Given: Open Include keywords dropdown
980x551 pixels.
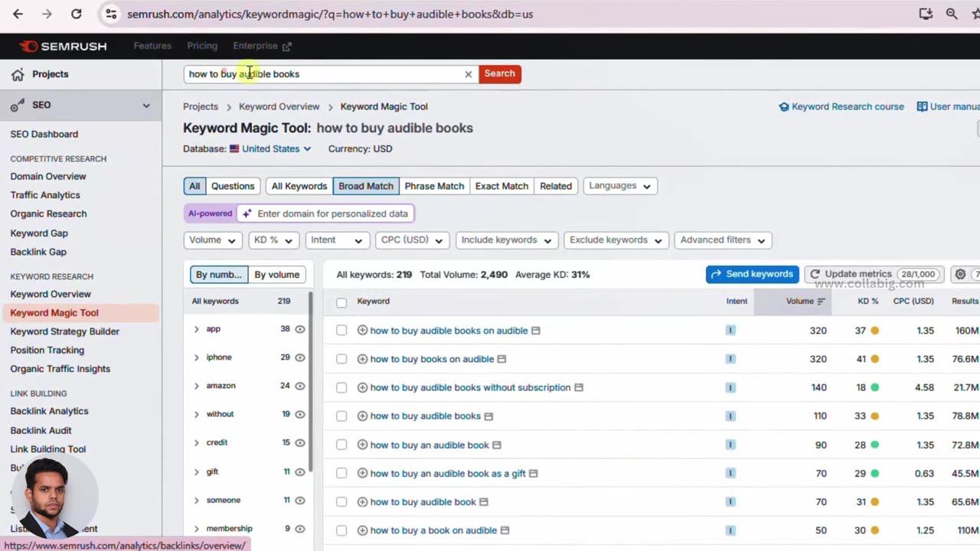Looking at the screenshot, I should (507, 240).
